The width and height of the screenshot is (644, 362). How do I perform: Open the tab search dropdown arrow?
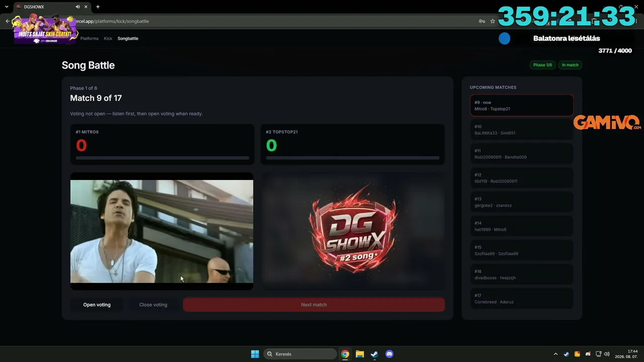pos(7,7)
